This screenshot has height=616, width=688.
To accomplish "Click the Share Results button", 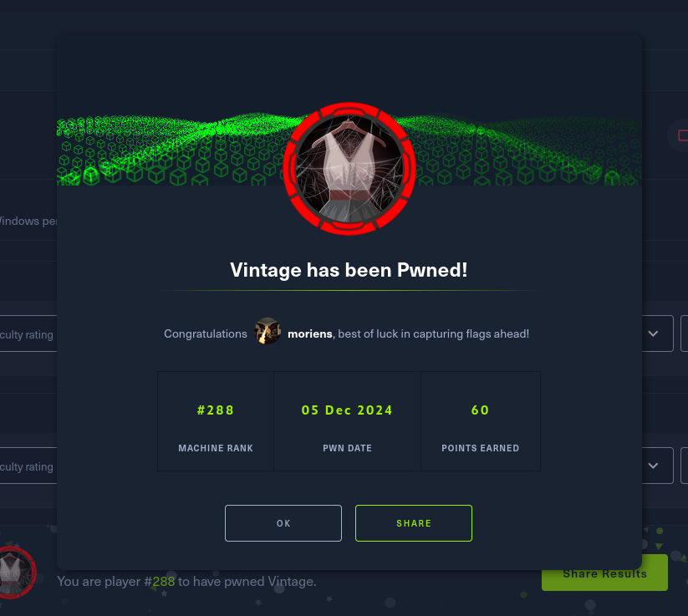I will [x=604, y=573].
